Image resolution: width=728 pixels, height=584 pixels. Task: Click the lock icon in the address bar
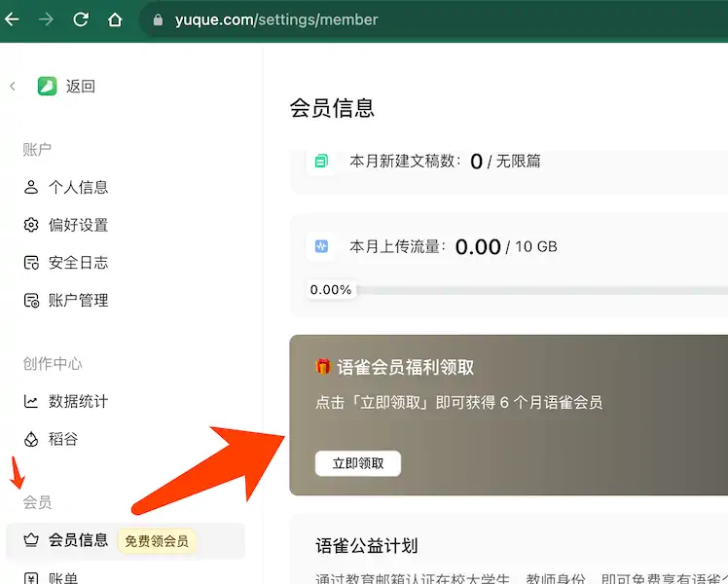click(x=158, y=19)
